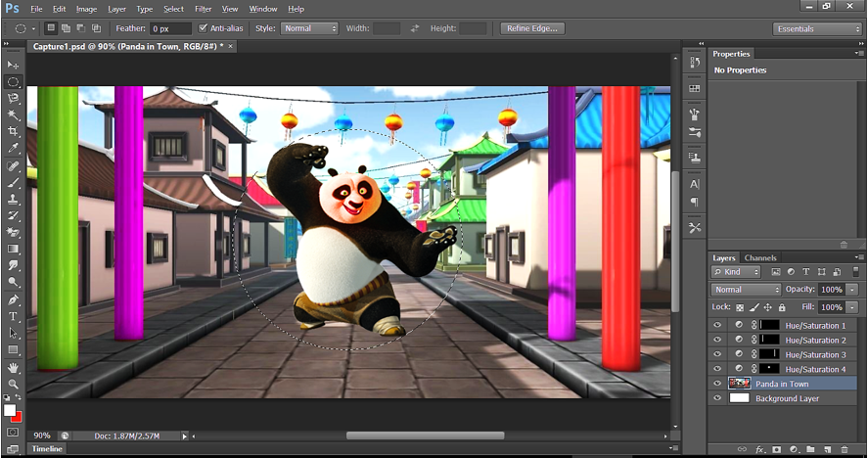Click the create new group folder icon
The height and width of the screenshot is (458, 868).
810,449
